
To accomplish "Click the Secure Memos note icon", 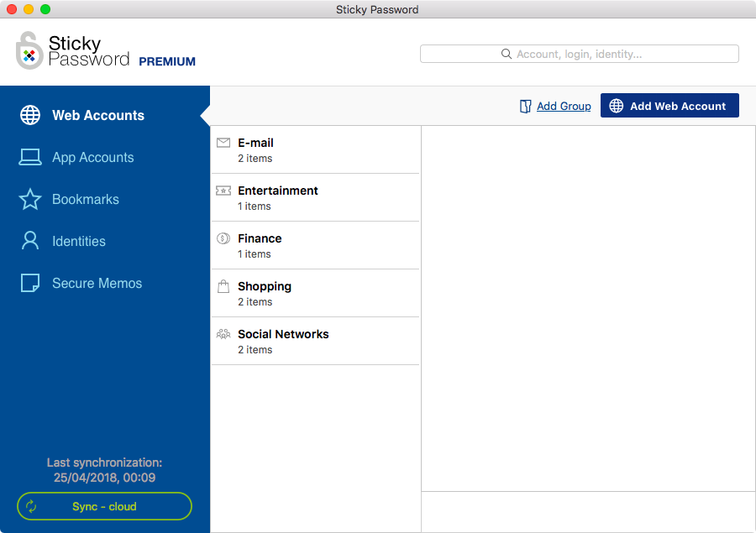I will click(30, 283).
